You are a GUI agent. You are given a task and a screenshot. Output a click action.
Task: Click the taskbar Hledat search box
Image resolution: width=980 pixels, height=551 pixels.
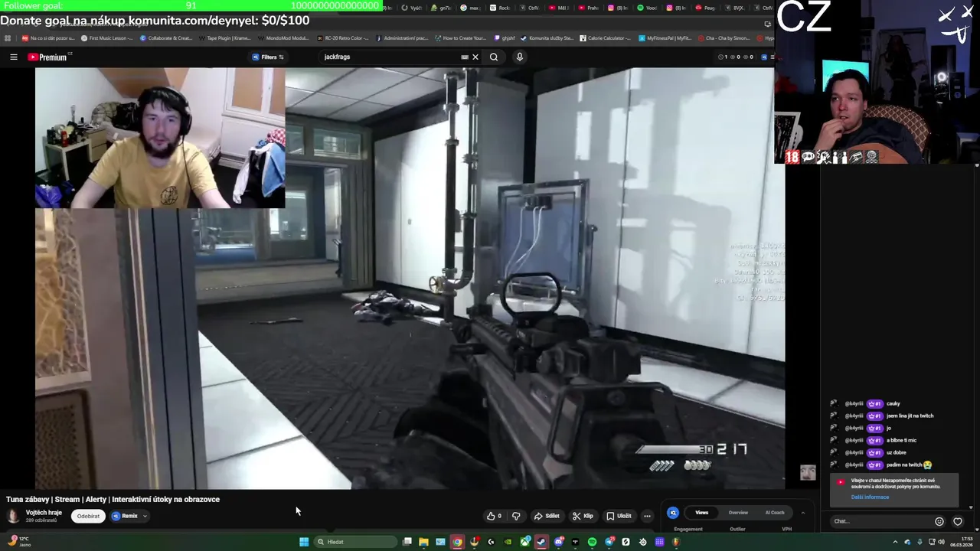[356, 542]
